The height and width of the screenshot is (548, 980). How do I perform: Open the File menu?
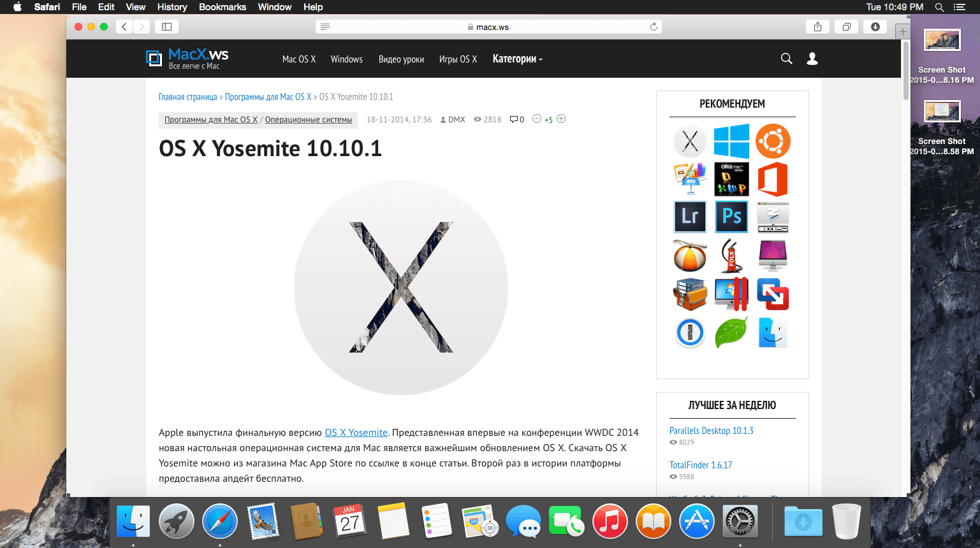[x=79, y=7]
